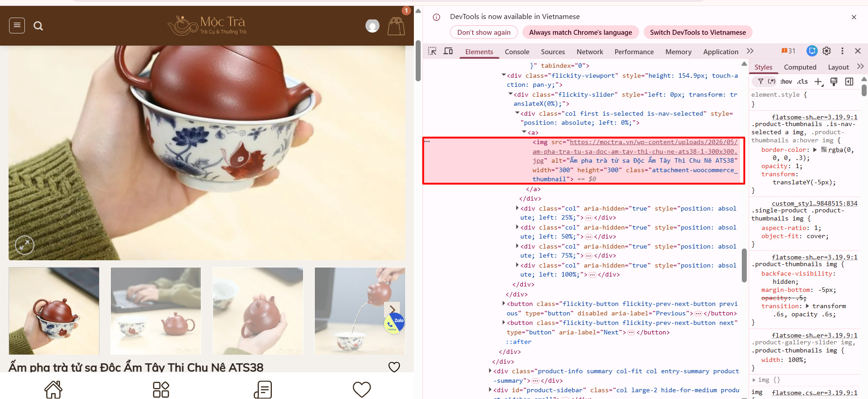
Task: Open Layout tab in sidebar
Action: [x=838, y=67]
